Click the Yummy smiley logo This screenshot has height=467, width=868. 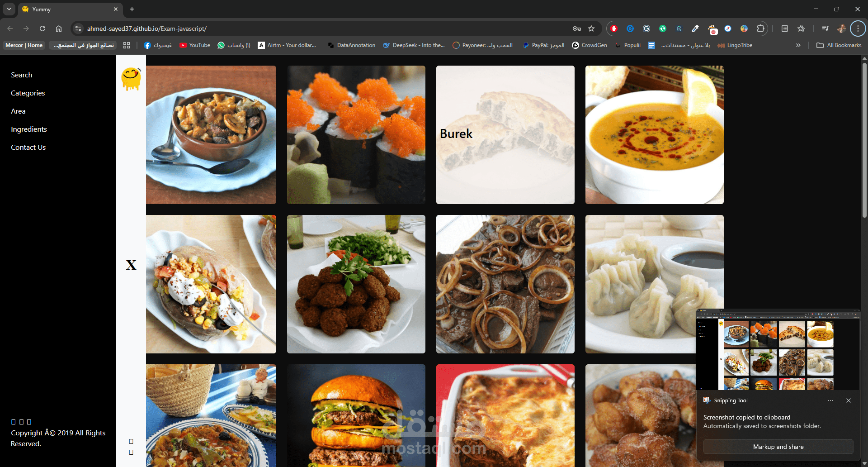[131, 79]
